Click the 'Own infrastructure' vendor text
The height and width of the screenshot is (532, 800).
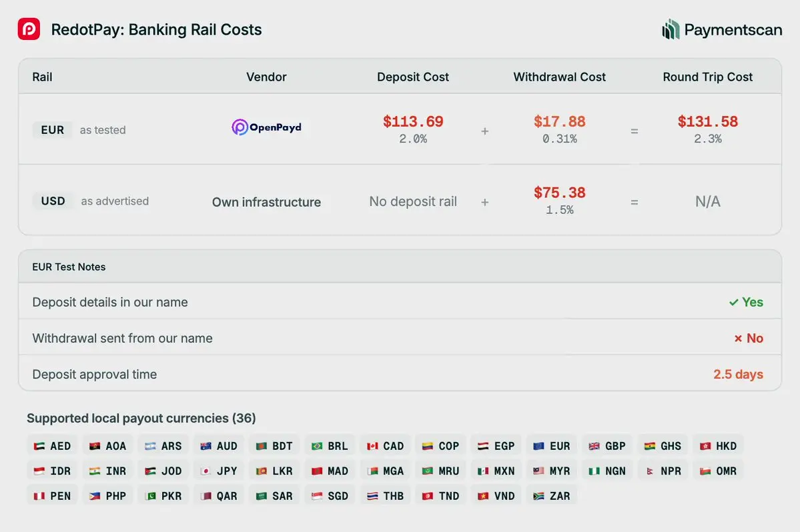[266, 202]
